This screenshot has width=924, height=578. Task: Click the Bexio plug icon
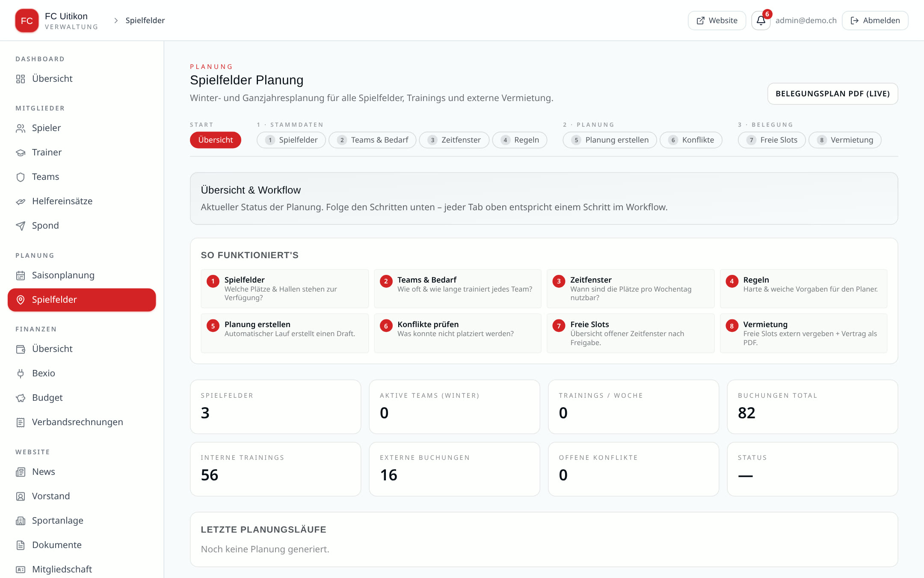click(x=21, y=373)
